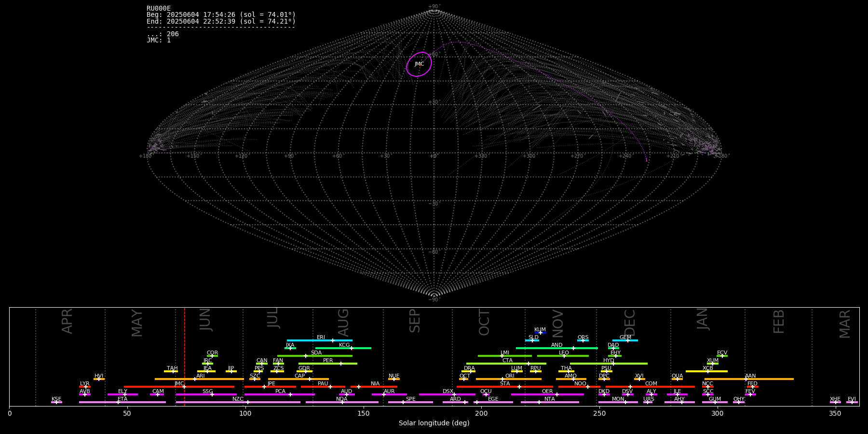Click the ECV shower label

pos(722,353)
